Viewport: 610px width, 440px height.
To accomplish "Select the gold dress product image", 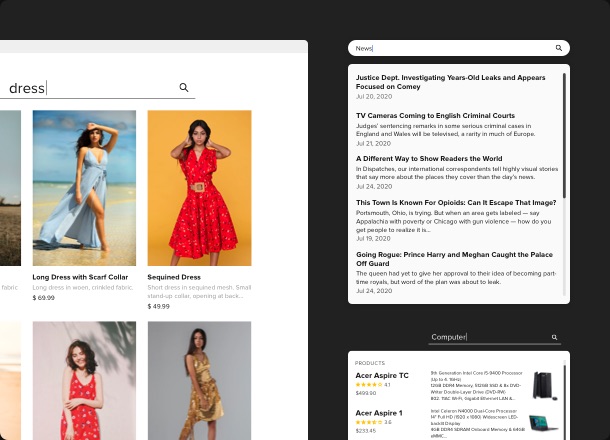I will (199, 380).
